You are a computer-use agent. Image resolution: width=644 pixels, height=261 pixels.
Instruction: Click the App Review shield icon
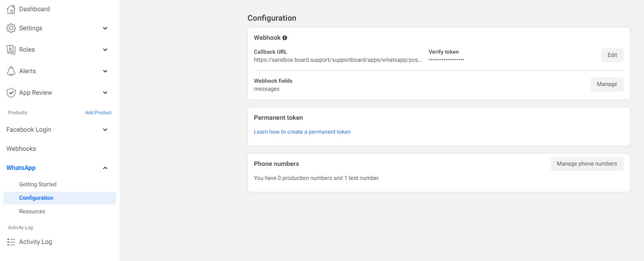[x=11, y=93]
